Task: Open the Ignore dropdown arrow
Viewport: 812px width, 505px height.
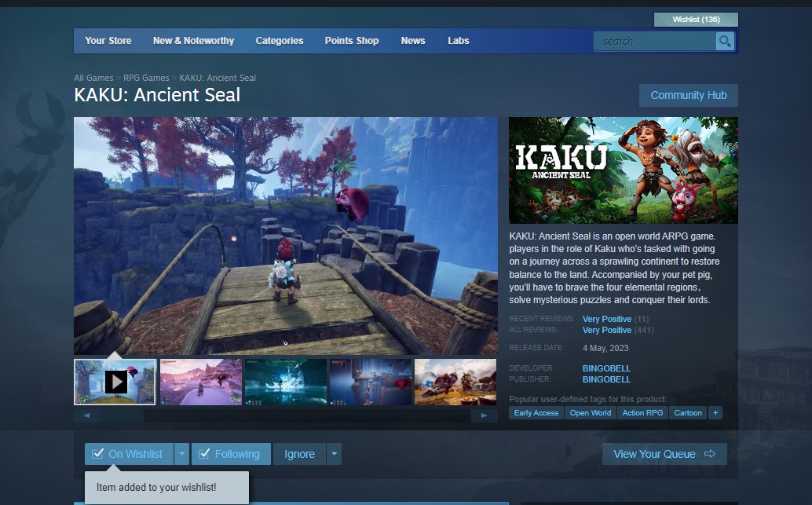Action: click(334, 454)
